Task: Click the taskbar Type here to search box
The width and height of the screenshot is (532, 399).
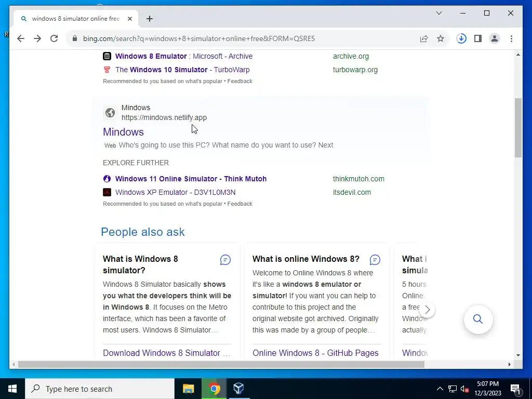Action: (x=100, y=389)
